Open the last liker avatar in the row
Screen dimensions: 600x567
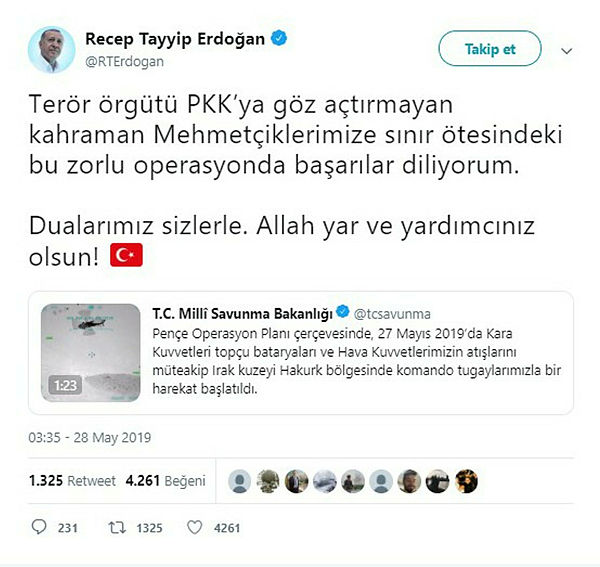click(x=466, y=481)
